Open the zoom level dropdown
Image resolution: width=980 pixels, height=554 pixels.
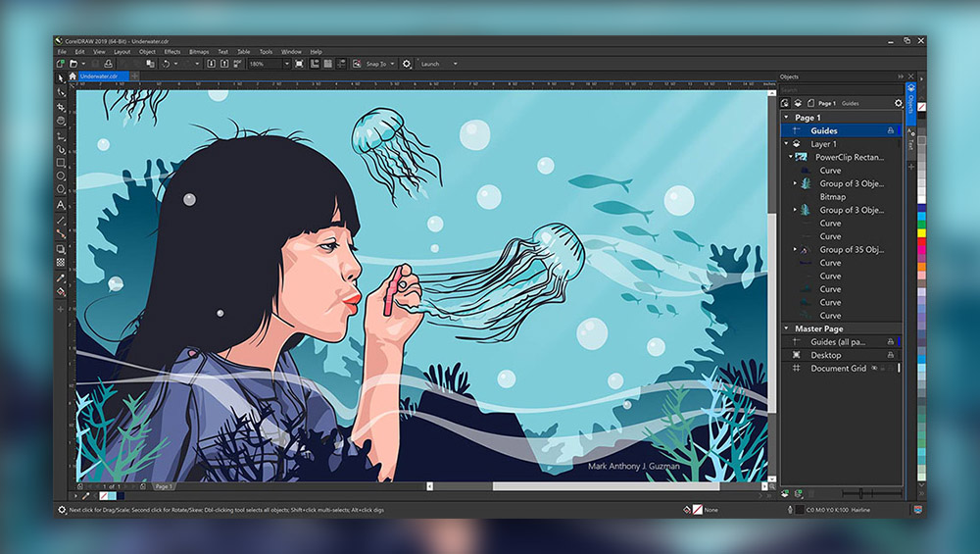coord(287,64)
